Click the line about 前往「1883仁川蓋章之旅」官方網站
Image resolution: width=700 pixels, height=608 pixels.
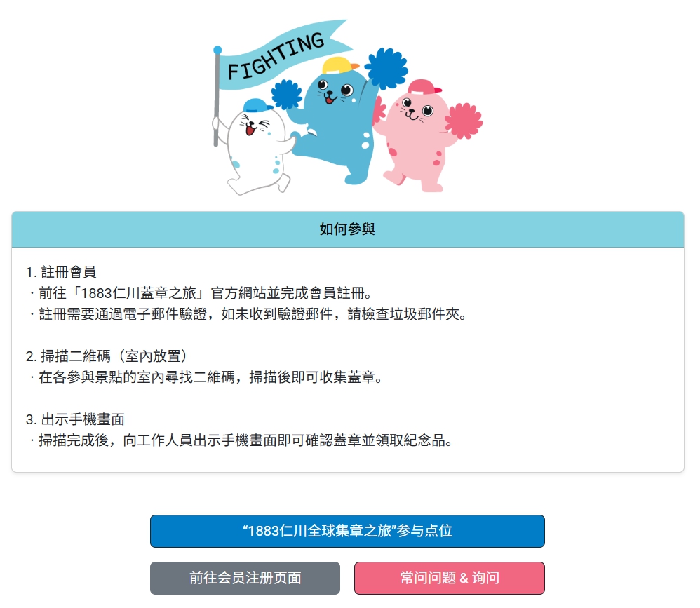click(x=201, y=293)
